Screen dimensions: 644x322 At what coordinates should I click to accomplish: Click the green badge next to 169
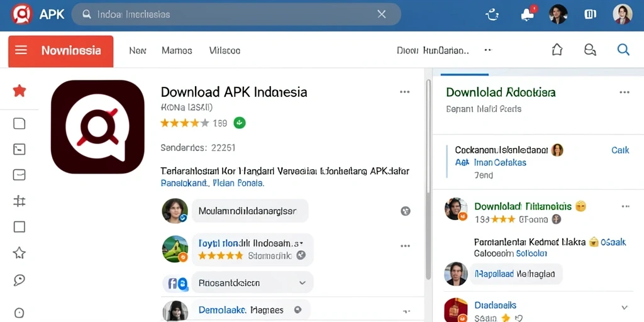click(240, 123)
